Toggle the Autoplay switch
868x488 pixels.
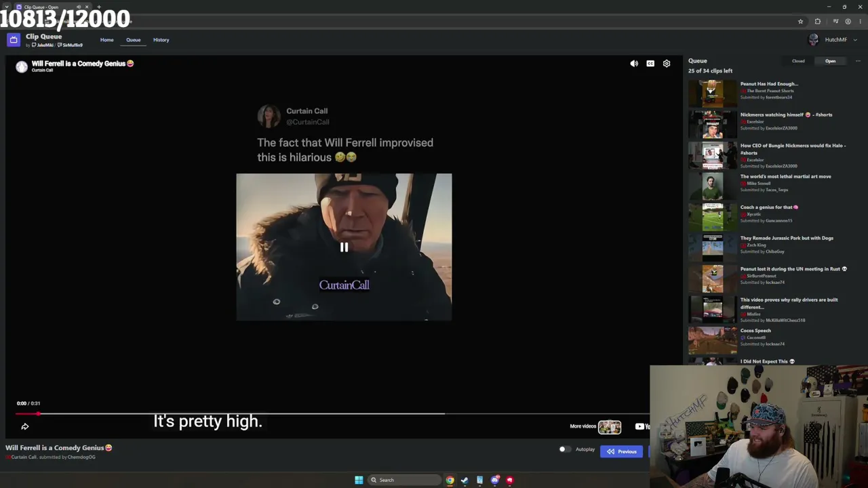coord(564,449)
